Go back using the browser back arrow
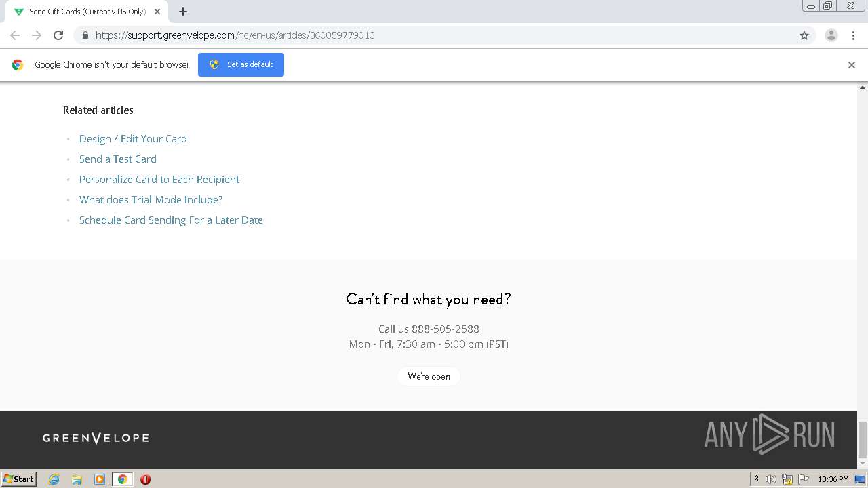 tap(15, 35)
